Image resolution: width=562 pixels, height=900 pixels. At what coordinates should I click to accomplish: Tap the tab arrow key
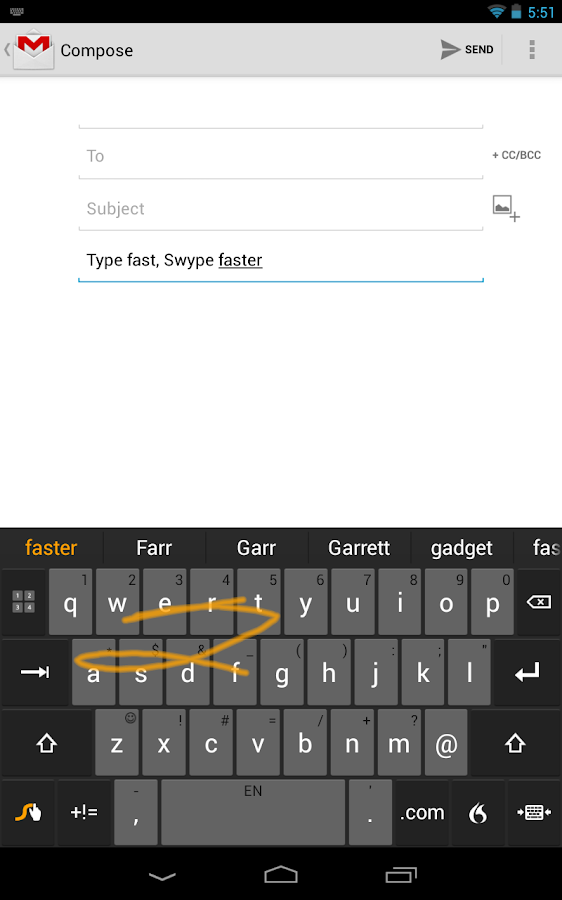(x=35, y=672)
